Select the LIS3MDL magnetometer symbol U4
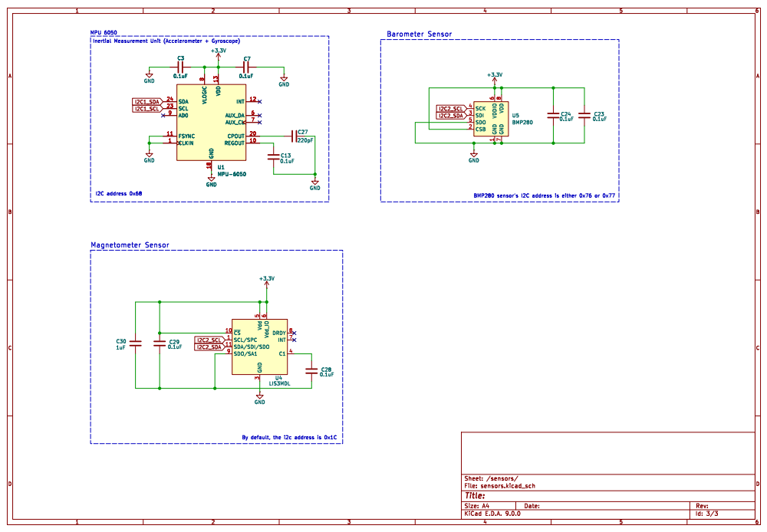Image resolution: width=767 pixels, height=532 pixels. (259, 346)
